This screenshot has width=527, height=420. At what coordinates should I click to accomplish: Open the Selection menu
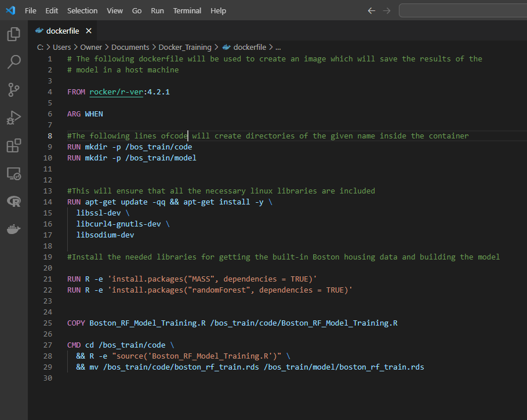(x=82, y=11)
